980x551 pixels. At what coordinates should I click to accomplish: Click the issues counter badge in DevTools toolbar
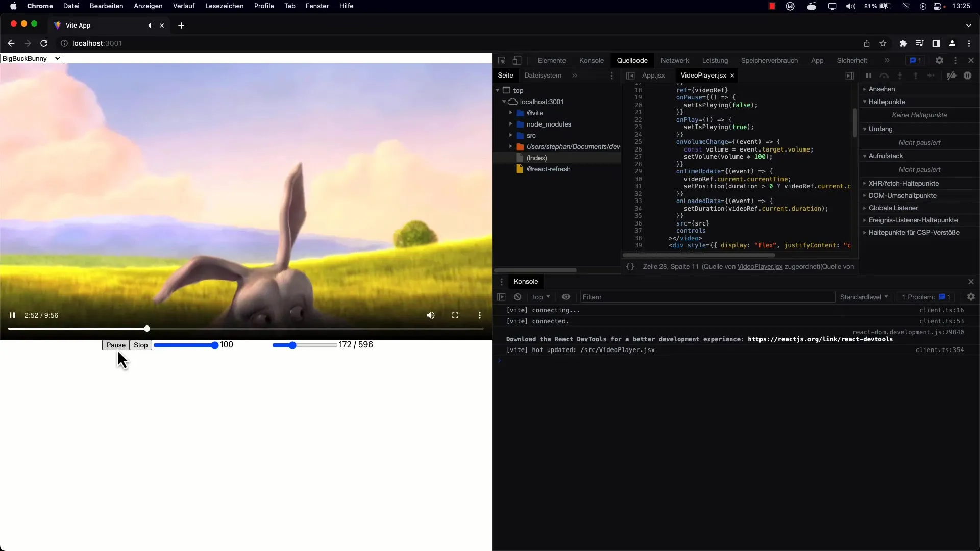click(916, 60)
